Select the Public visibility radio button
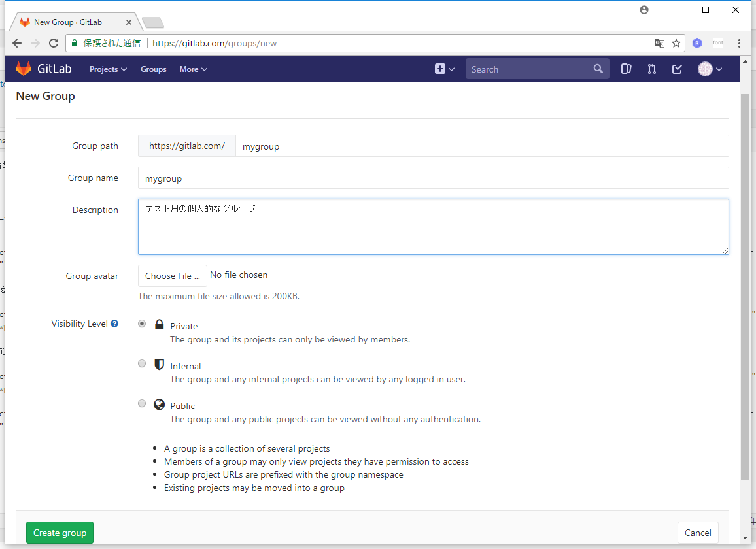The height and width of the screenshot is (549, 756). point(142,403)
